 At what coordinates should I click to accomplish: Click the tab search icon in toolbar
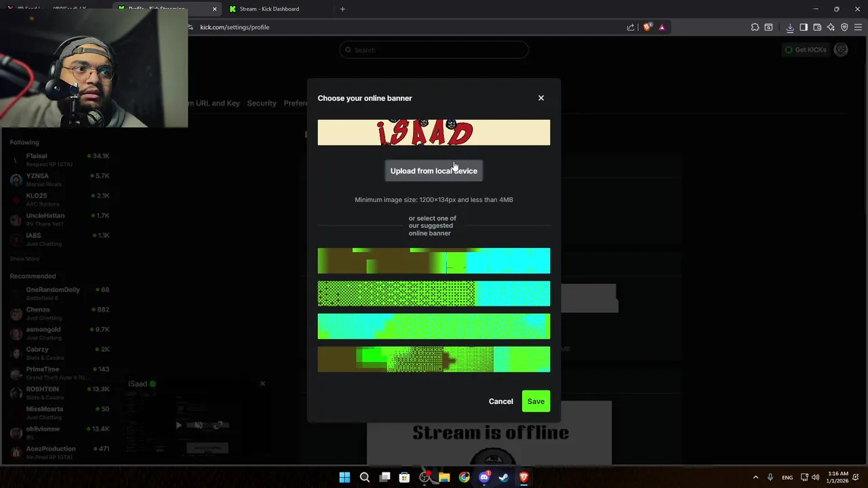point(768,27)
